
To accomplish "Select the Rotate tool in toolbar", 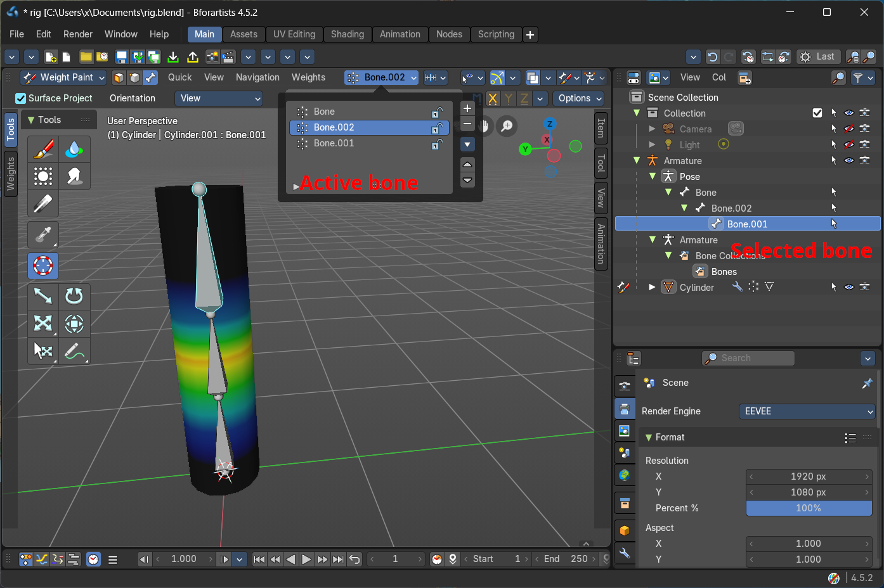I will pyautogui.click(x=74, y=297).
